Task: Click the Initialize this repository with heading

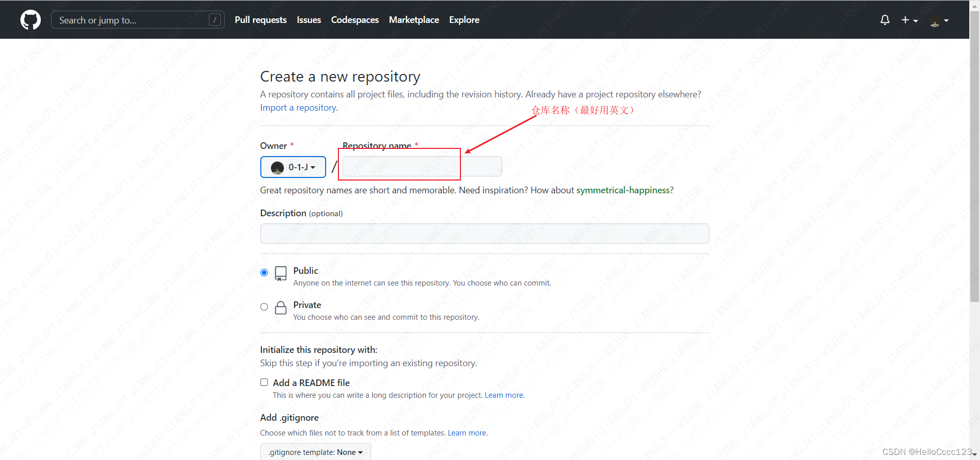Action: [318, 350]
